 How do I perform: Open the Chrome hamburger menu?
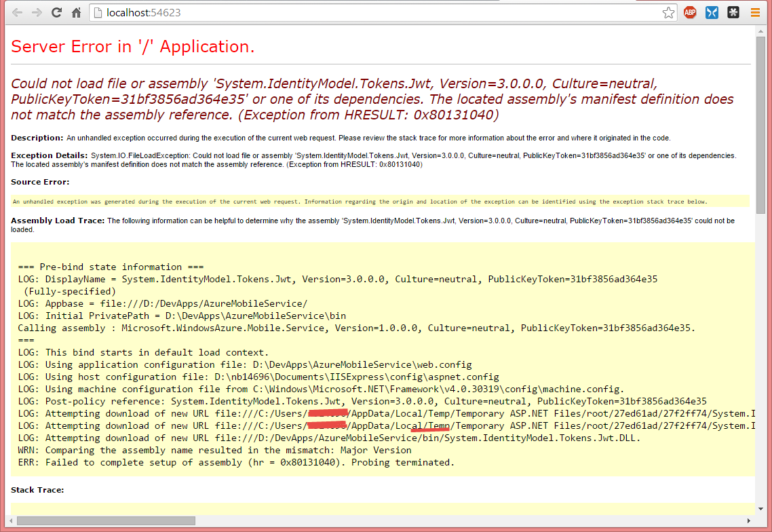(755, 13)
